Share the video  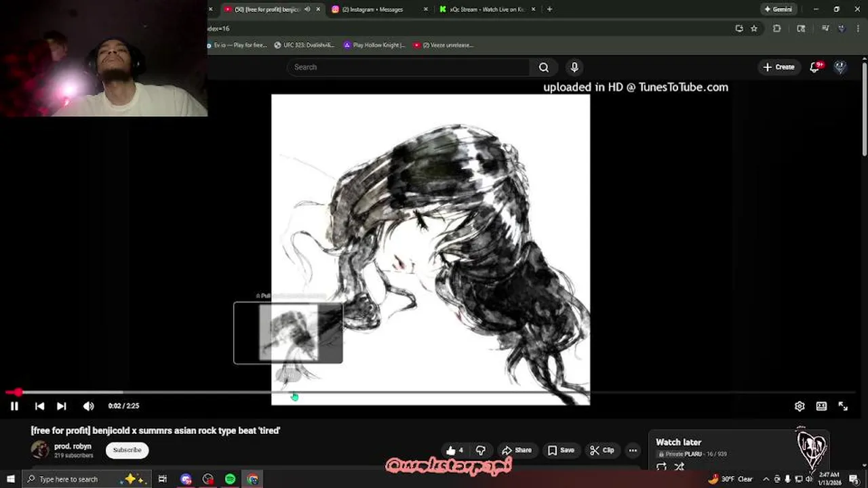click(516, 450)
